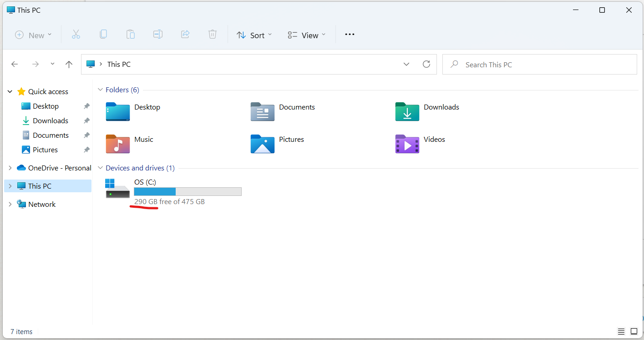Image resolution: width=644 pixels, height=340 pixels.
Task: Refresh the This PC view
Action: (426, 65)
